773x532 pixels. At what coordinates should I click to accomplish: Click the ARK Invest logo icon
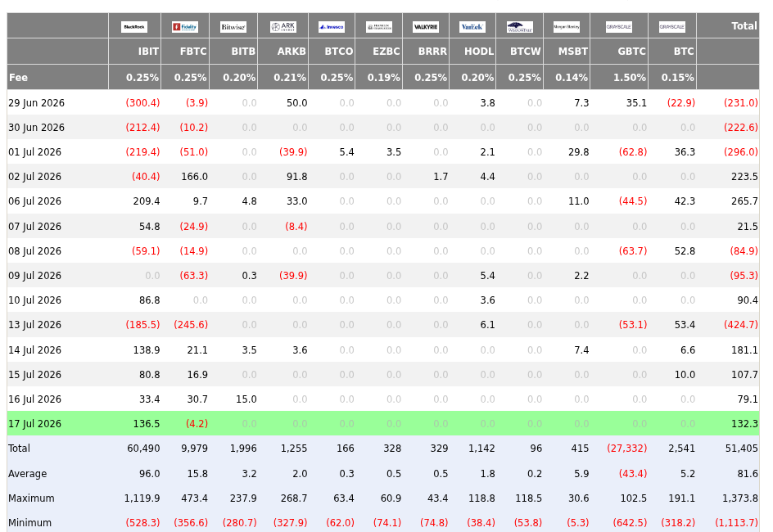(x=283, y=26)
